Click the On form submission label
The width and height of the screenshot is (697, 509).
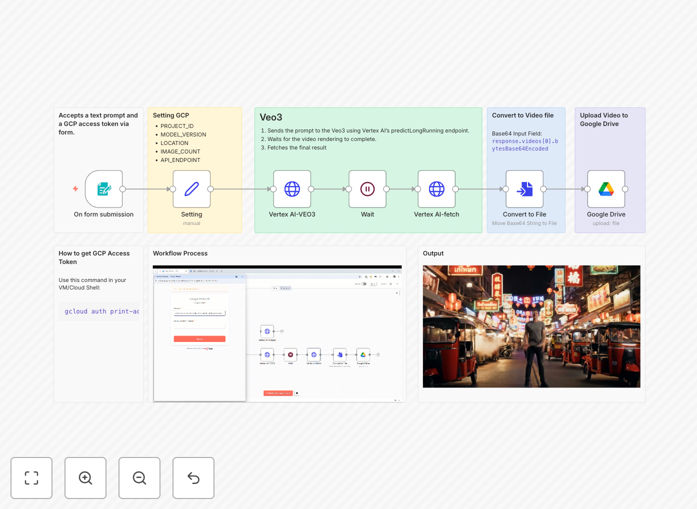pyautogui.click(x=104, y=214)
